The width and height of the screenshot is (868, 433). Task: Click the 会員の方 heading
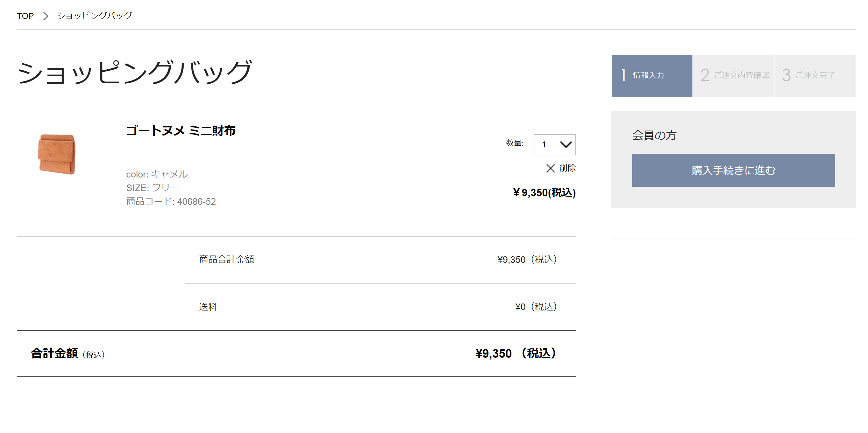(x=654, y=135)
